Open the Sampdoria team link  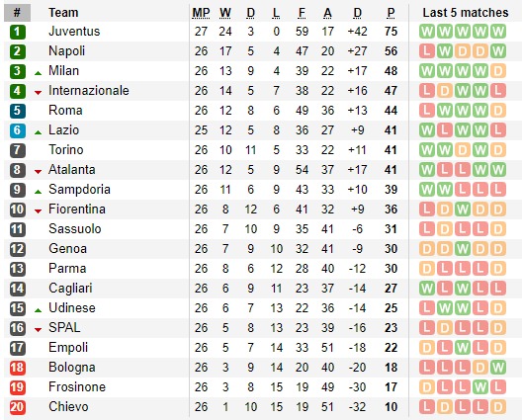tap(79, 190)
